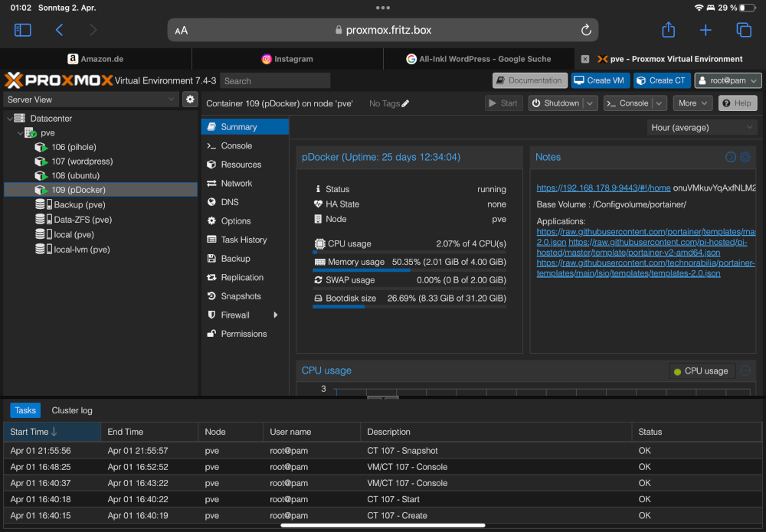Image resolution: width=766 pixels, height=532 pixels.
Task: Collapse the CPU usage panel
Action: point(745,370)
